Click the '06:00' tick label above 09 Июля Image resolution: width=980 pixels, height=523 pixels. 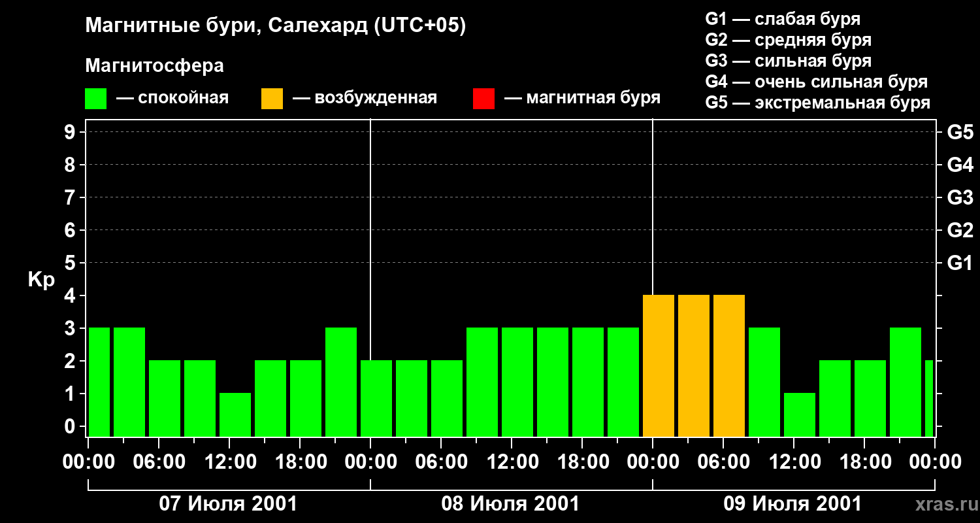pos(723,462)
